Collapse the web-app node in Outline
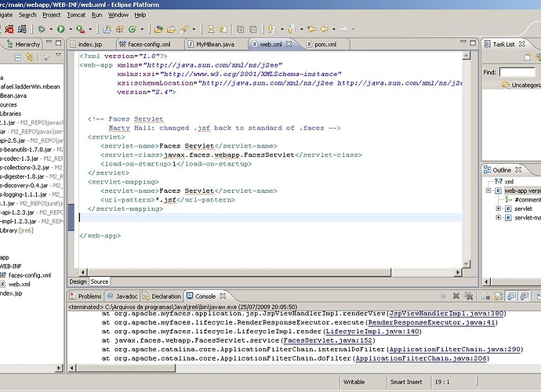541x392 pixels. pyautogui.click(x=488, y=191)
